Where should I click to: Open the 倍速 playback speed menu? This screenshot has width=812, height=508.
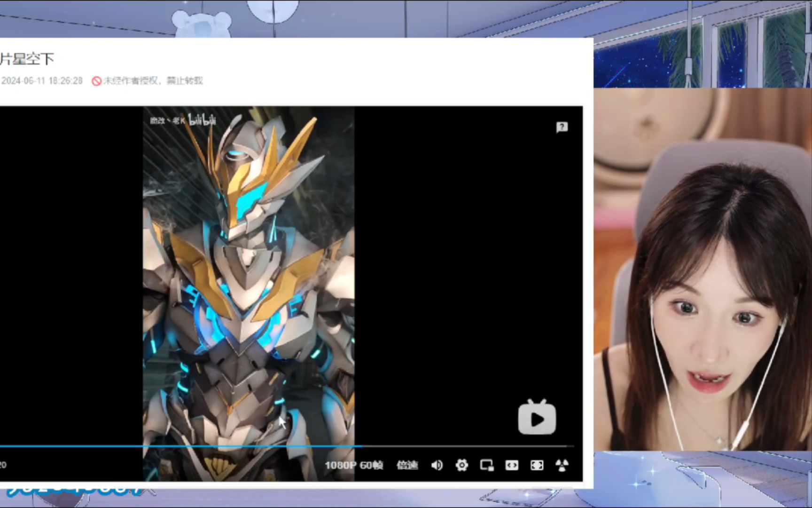(x=407, y=465)
